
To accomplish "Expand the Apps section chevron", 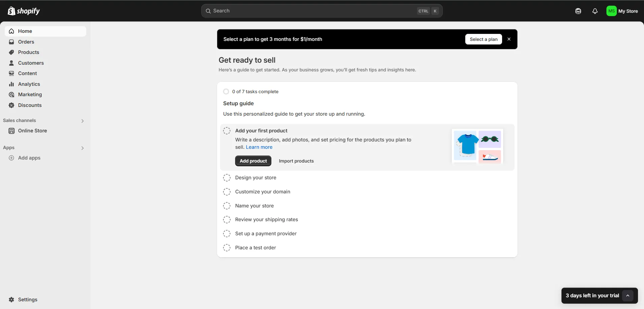I will click(x=83, y=148).
